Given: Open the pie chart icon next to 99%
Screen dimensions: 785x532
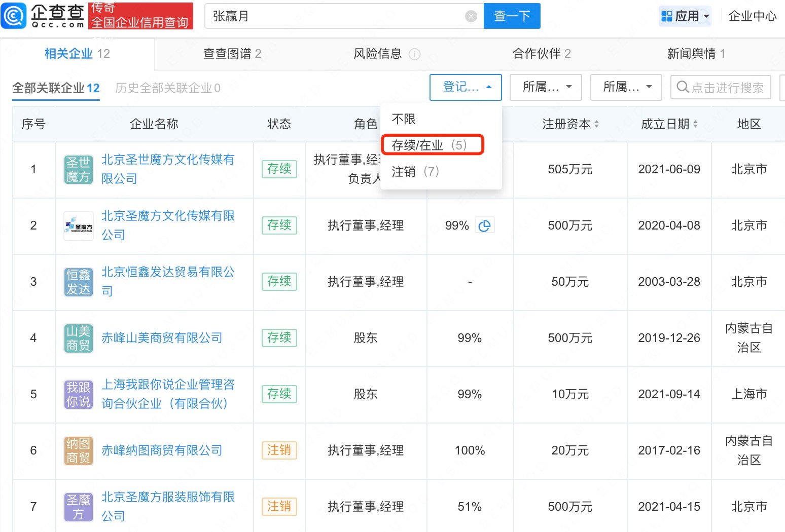Looking at the screenshot, I should [485, 225].
